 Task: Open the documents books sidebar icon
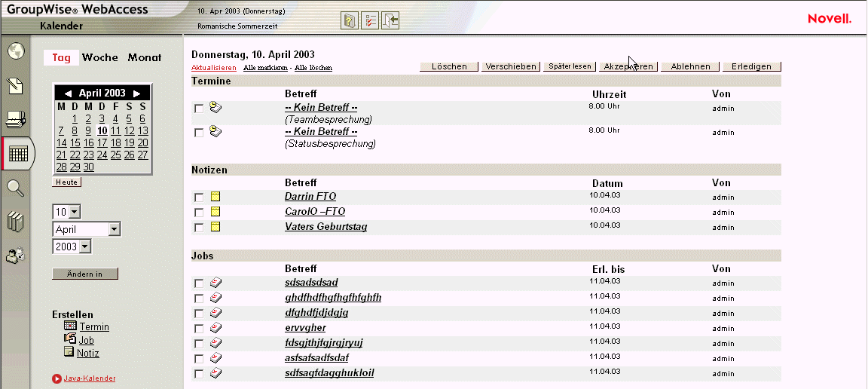tap(16, 222)
